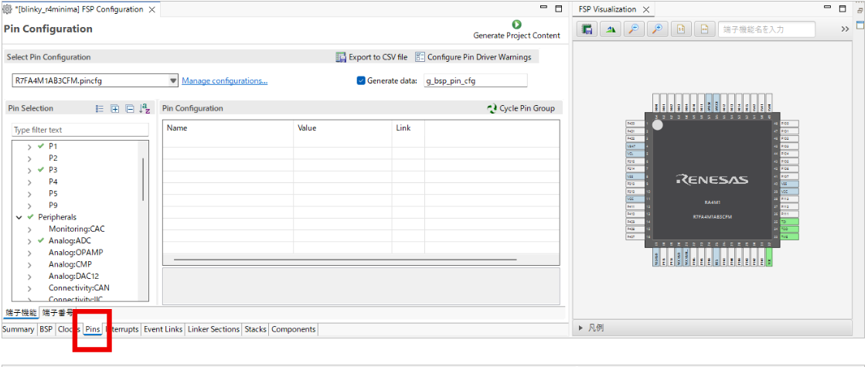Click the rotate/flip view icon in FSP Visualization
The width and height of the screenshot is (868, 367).
pos(610,29)
